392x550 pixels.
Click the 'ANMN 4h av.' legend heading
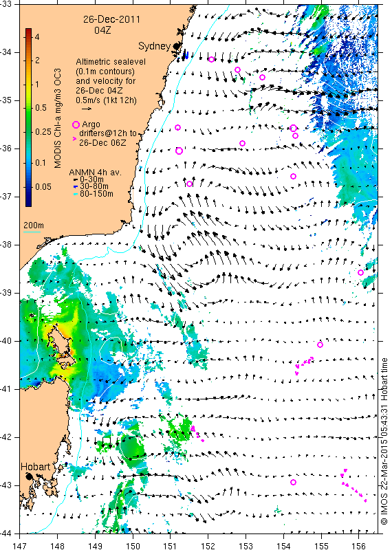[96, 173]
